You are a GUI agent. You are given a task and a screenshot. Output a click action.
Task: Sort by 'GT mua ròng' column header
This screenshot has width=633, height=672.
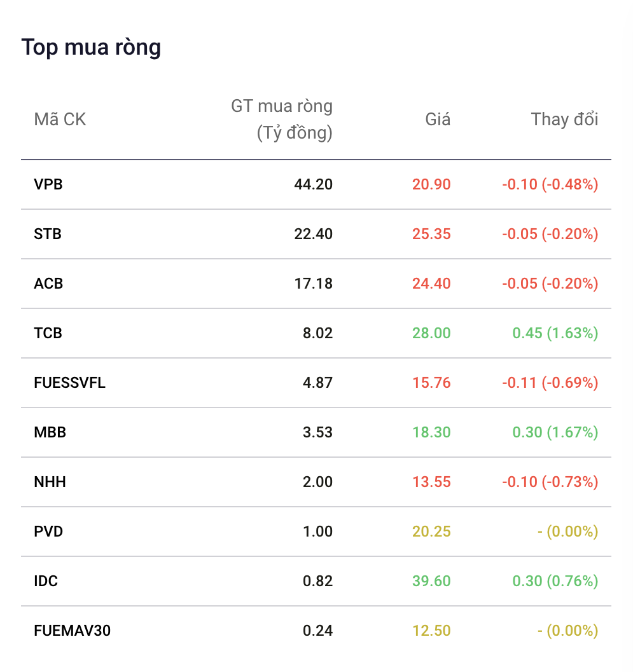tap(282, 119)
